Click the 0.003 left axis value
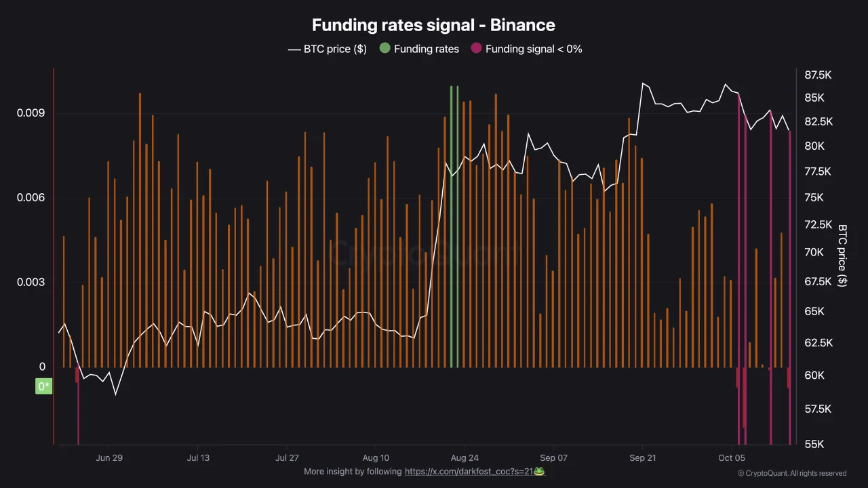Viewport: 868px width, 488px height. [31, 282]
